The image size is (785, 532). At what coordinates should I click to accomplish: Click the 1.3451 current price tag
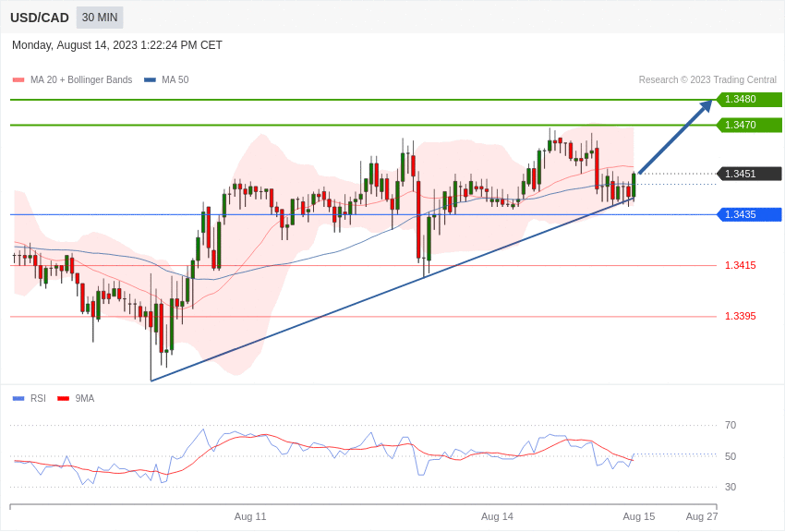click(x=750, y=174)
